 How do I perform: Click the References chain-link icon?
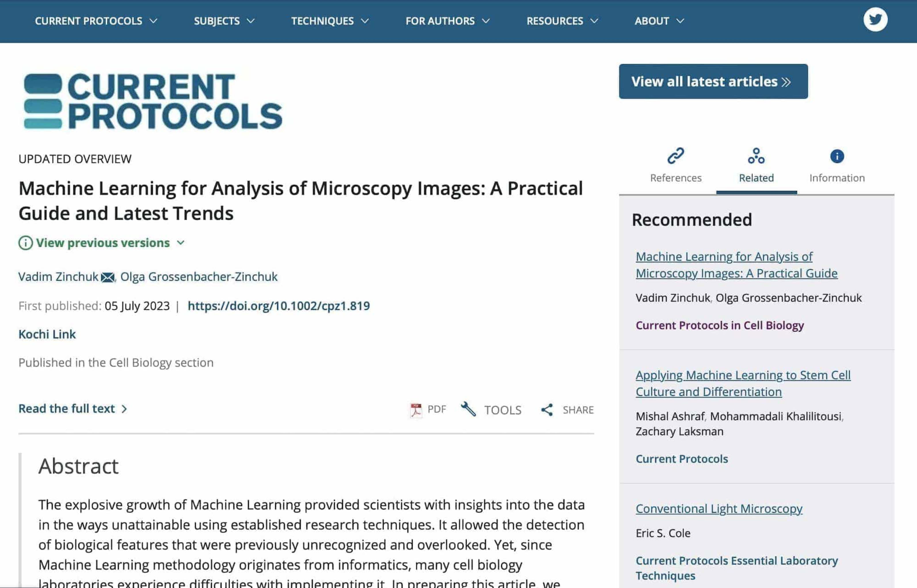tap(676, 156)
